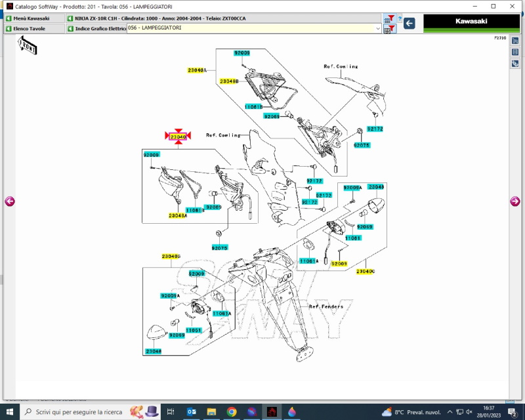Viewport: 525px width, 420px height.
Task: Click part label 92075 near upper cowling
Action: (x=362, y=145)
